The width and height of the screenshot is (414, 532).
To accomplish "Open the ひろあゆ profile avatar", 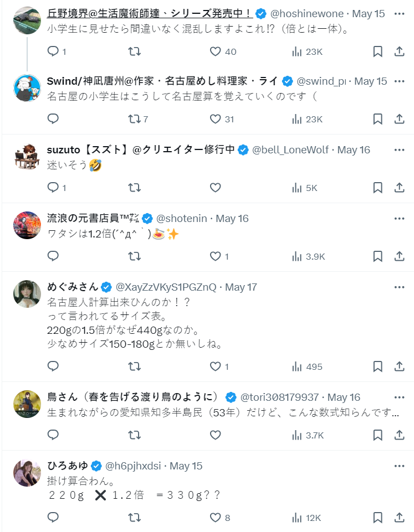I will 27,474.
